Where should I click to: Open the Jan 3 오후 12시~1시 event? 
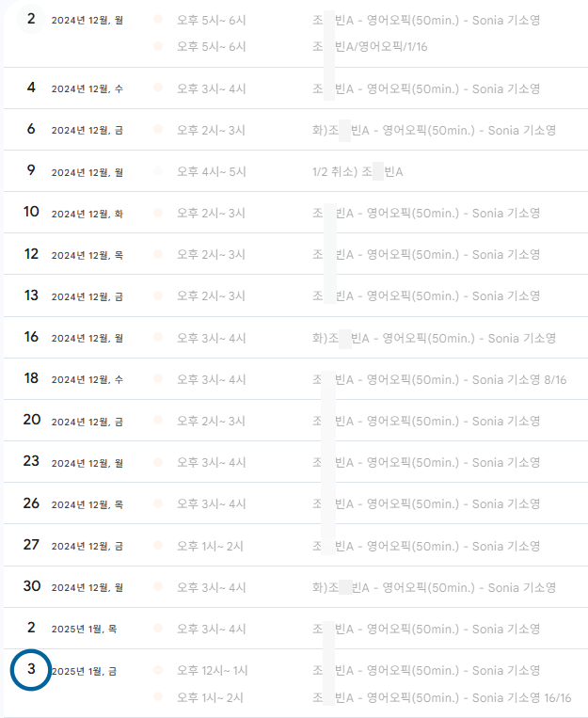click(x=426, y=671)
